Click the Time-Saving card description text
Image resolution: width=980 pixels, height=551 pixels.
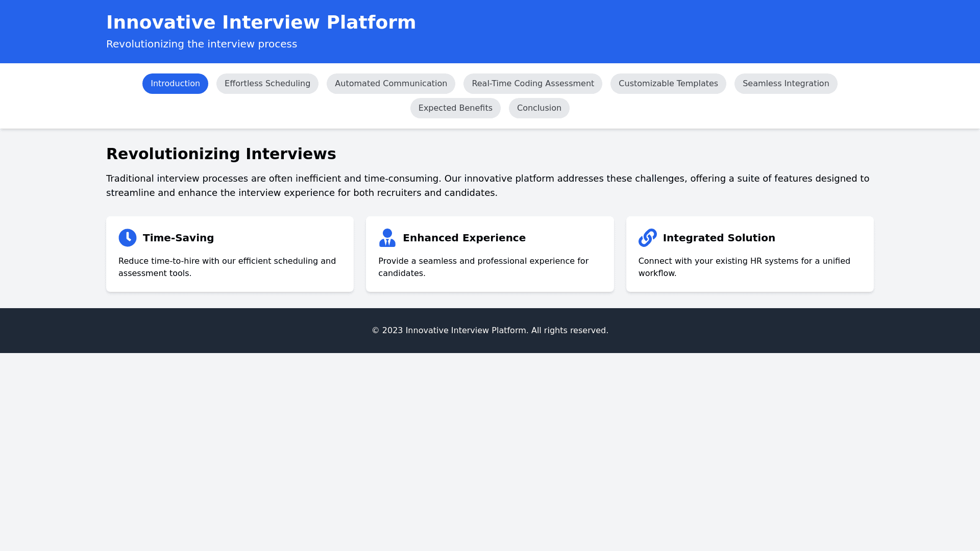227,267
